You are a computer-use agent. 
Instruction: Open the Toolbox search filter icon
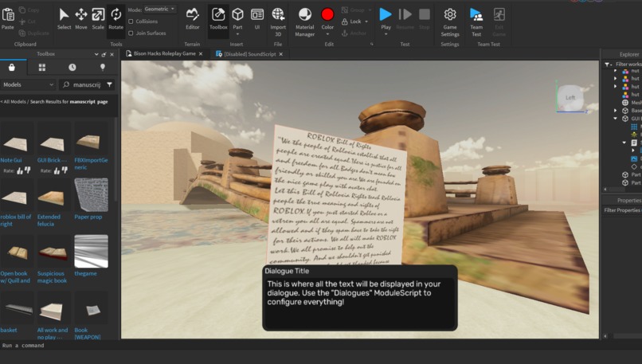pos(109,84)
